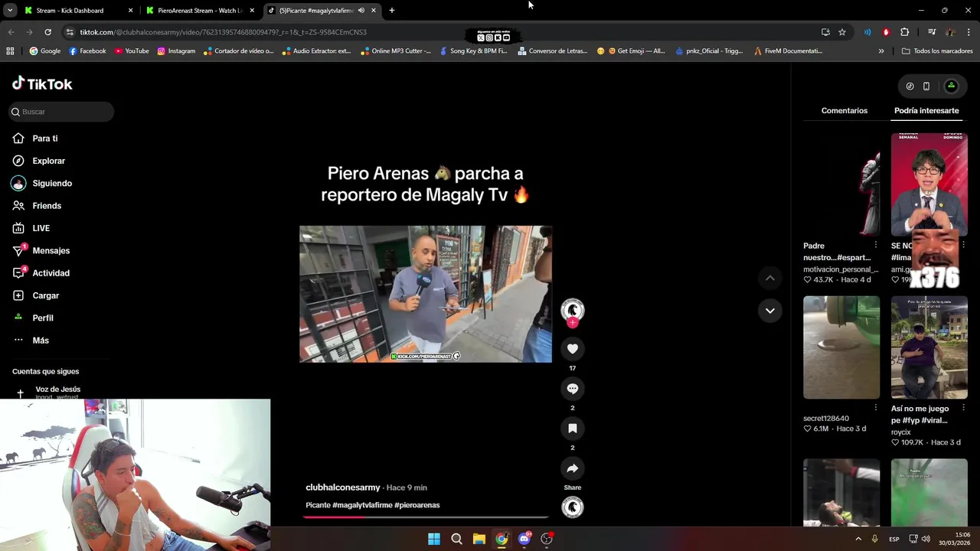The height and width of the screenshot is (551, 980).
Task: Open the Chrome apps grid icon
Action: (10, 51)
